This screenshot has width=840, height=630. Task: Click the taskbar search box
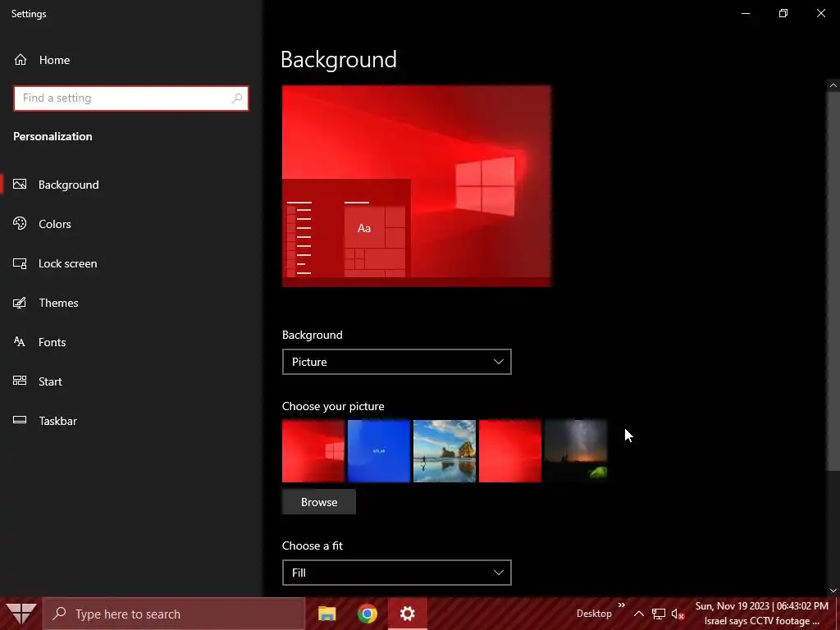174,614
